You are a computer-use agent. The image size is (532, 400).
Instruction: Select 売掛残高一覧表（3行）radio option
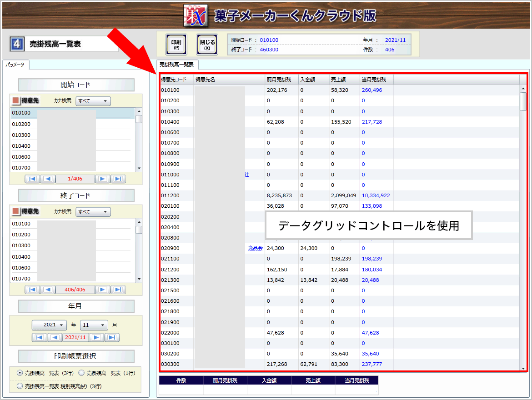[x=20, y=373]
